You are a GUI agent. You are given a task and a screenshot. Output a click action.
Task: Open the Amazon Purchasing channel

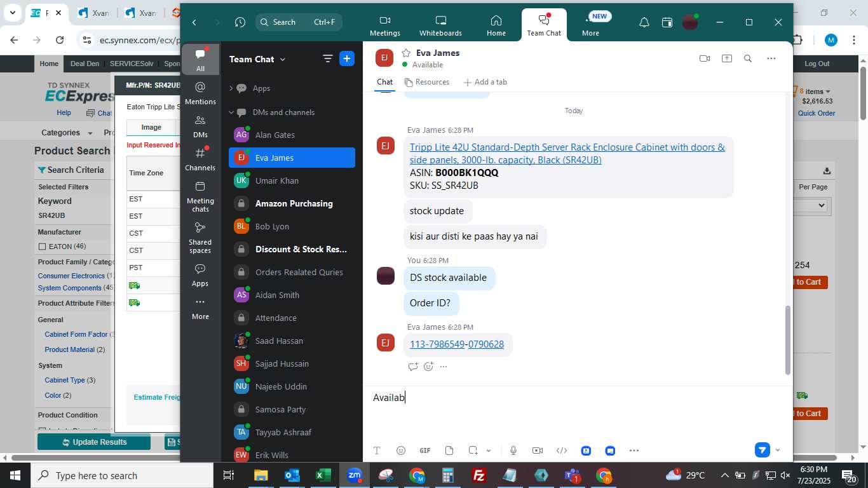(292, 203)
